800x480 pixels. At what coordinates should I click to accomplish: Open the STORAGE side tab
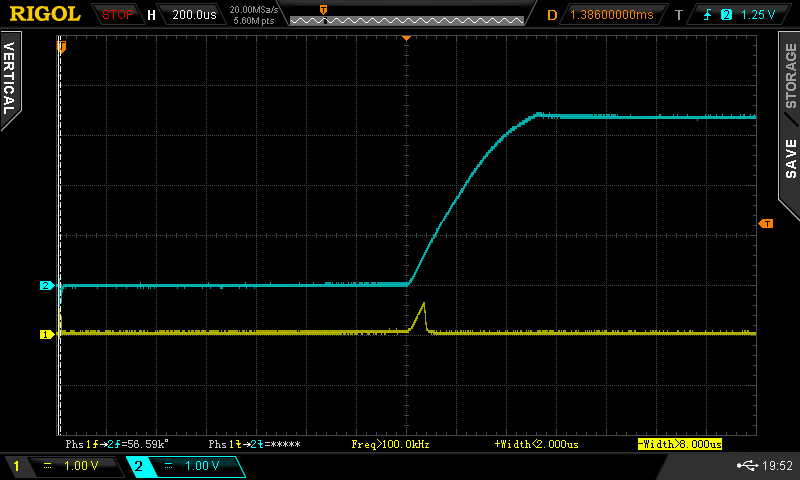pyautogui.click(x=790, y=75)
